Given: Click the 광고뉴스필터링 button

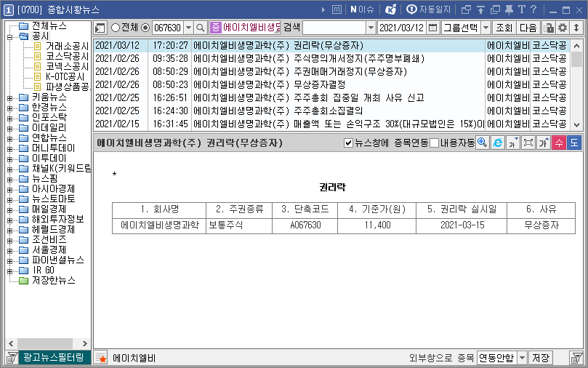Looking at the screenshot, I should point(54,357).
